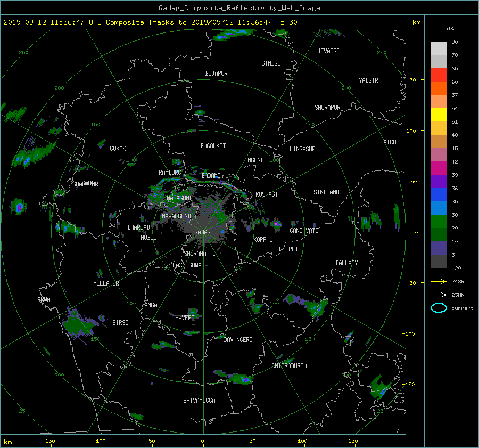This screenshot has height=448, width=479.
Task: Select the SIRSI map label
Action: pyautogui.click(x=120, y=323)
